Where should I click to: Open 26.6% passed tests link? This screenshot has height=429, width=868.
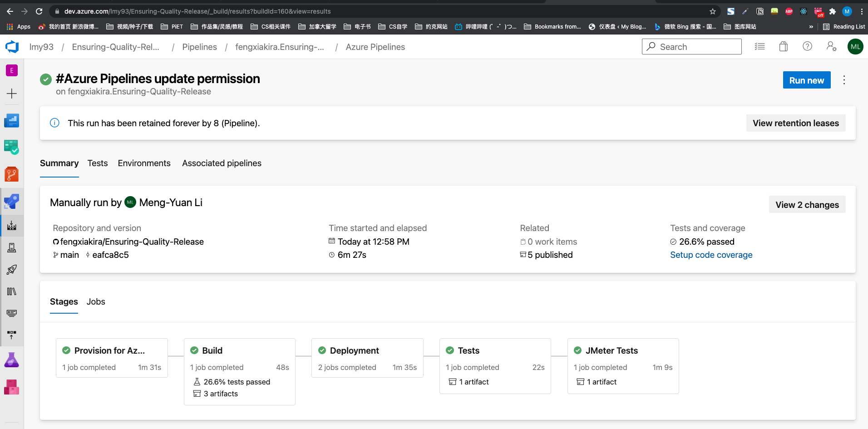pyautogui.click(x=707, y=242)
